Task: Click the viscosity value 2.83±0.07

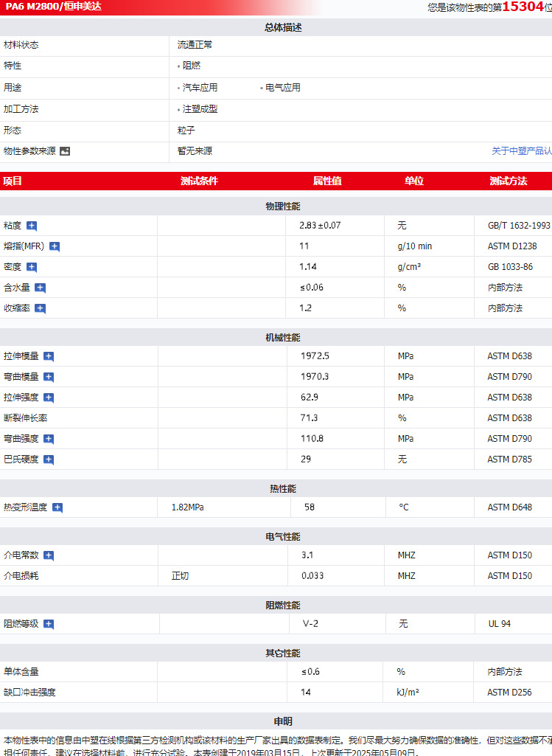Action: [x=320, y=226]
